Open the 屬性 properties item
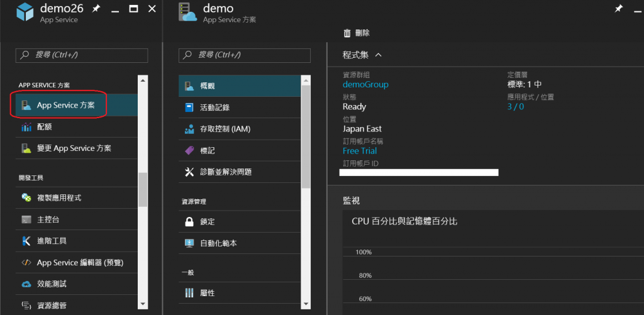The height and width of the screenshot is (315, 644). [x=240, y=293]
